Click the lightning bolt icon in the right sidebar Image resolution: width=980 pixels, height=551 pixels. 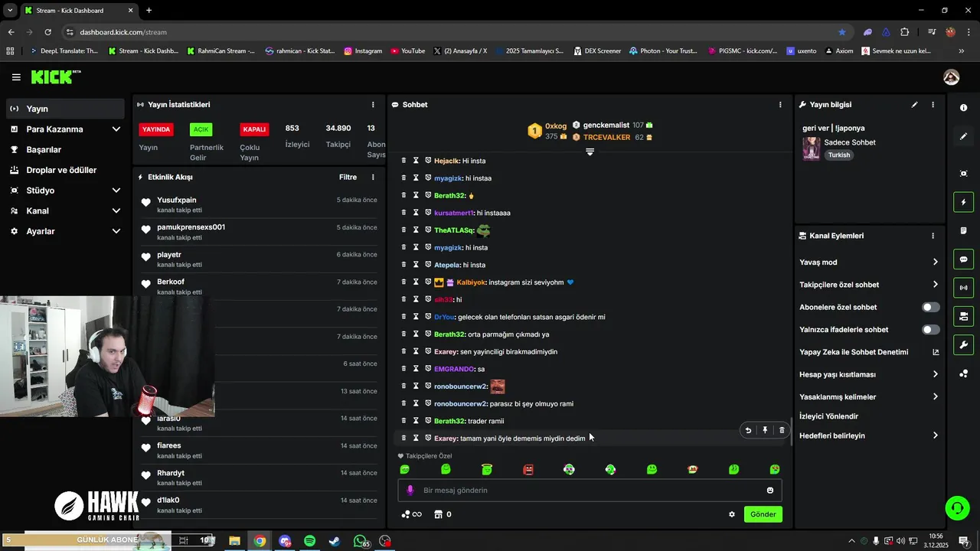pyautogui.click(x=963, y=202)
